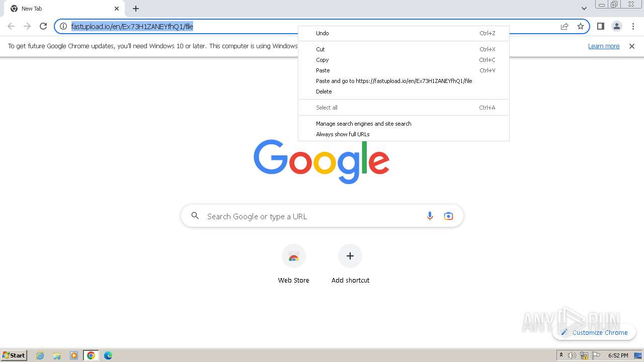The width and height of the screenshot is (644, 362).
Task: Click the Google search box
Action: point(322,216)
